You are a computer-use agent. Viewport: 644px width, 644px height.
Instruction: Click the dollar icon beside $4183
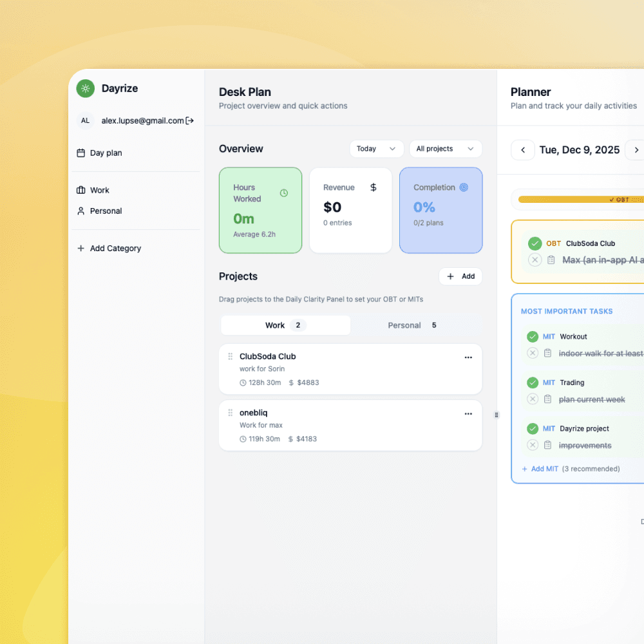click(291, 439)
